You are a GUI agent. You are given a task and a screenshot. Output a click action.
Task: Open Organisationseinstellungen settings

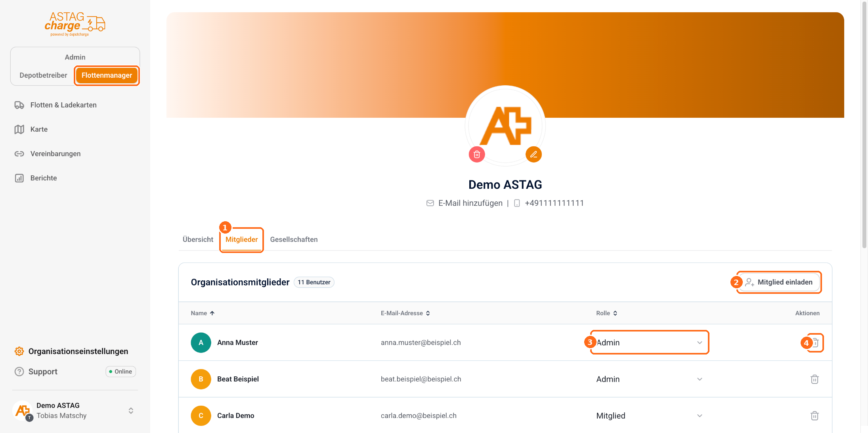coord(71,351)
